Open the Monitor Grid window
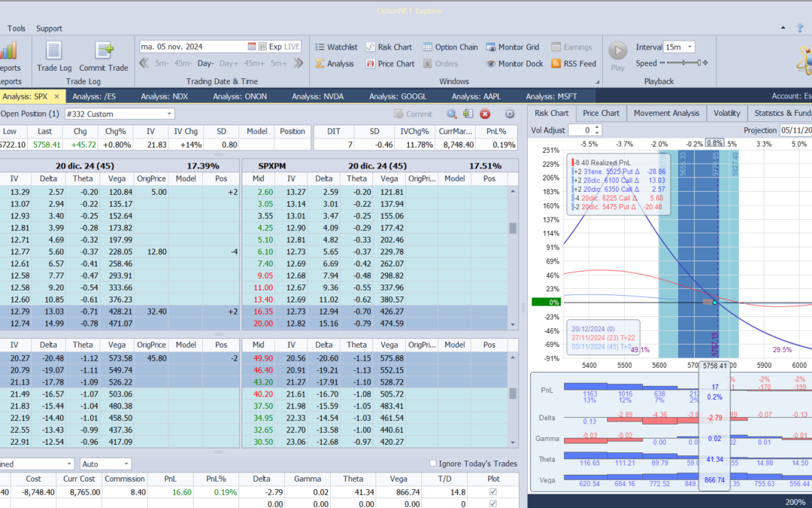812x508 pixels. tap(513, 47)
